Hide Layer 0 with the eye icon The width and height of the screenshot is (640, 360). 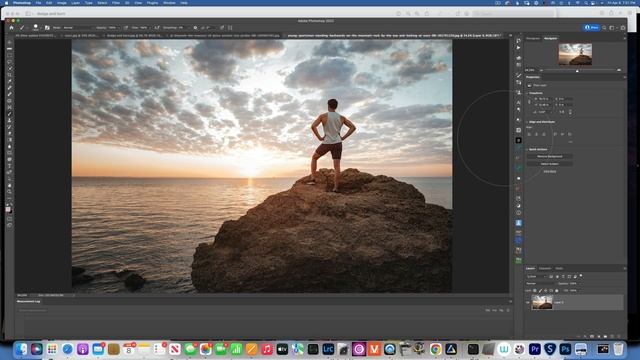pos(528,302)
